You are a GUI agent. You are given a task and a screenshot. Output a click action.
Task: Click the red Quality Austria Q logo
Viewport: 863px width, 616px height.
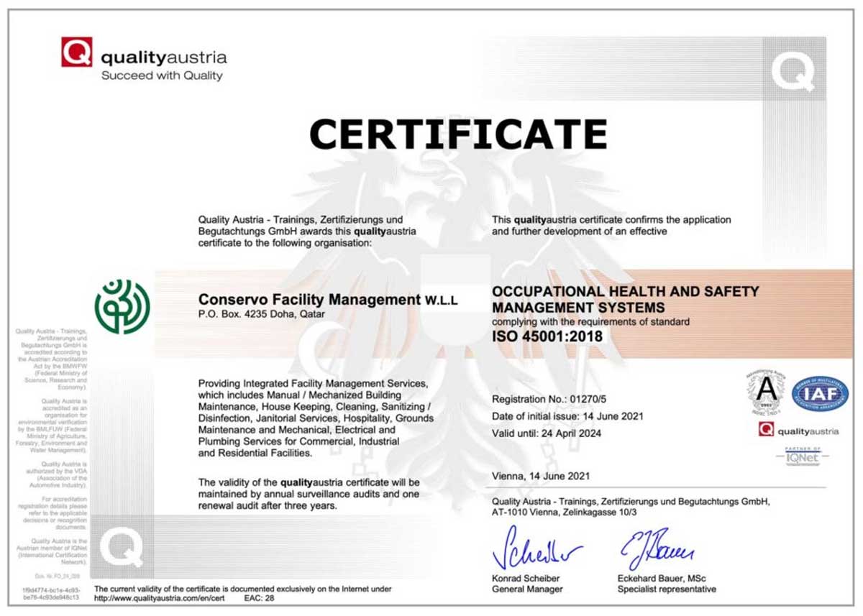[76, 52]
